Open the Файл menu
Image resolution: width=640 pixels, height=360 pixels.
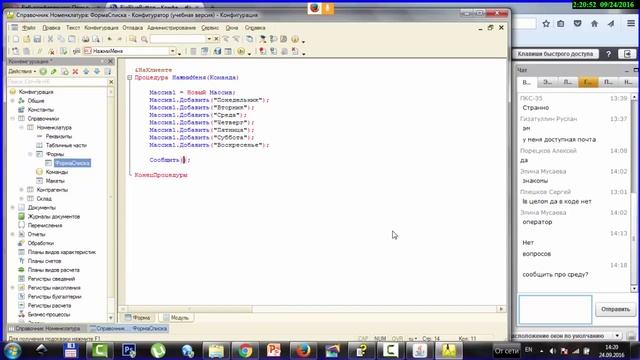pos(29,28)
